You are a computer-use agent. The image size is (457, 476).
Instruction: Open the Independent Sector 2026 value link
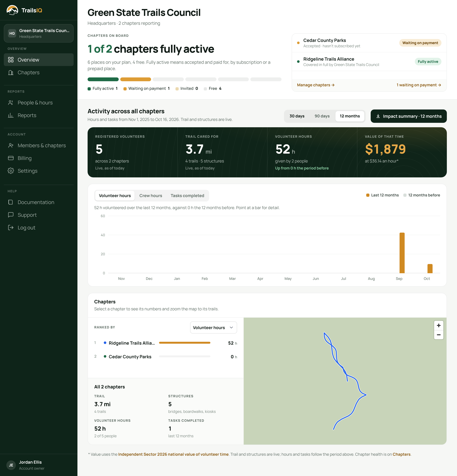coord(173,454)
